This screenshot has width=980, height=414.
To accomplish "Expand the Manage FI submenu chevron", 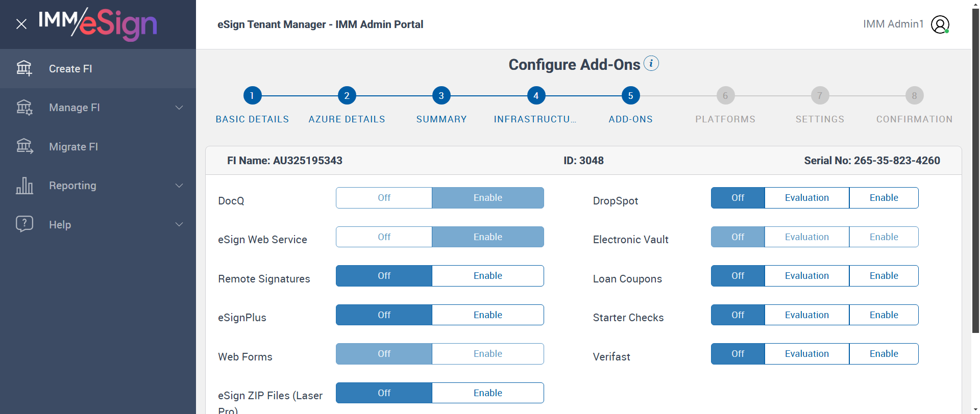I will coord(179,108).
